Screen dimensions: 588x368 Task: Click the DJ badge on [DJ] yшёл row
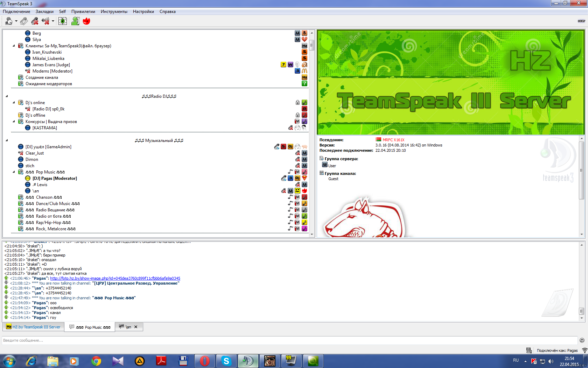pyautogui.click(x=290, y=146)
